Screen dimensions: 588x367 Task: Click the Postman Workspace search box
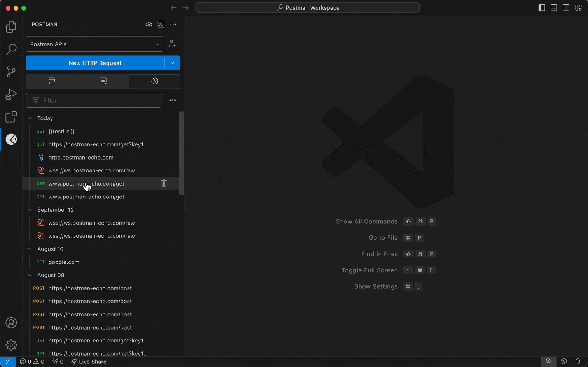click(x=307, y=8)
